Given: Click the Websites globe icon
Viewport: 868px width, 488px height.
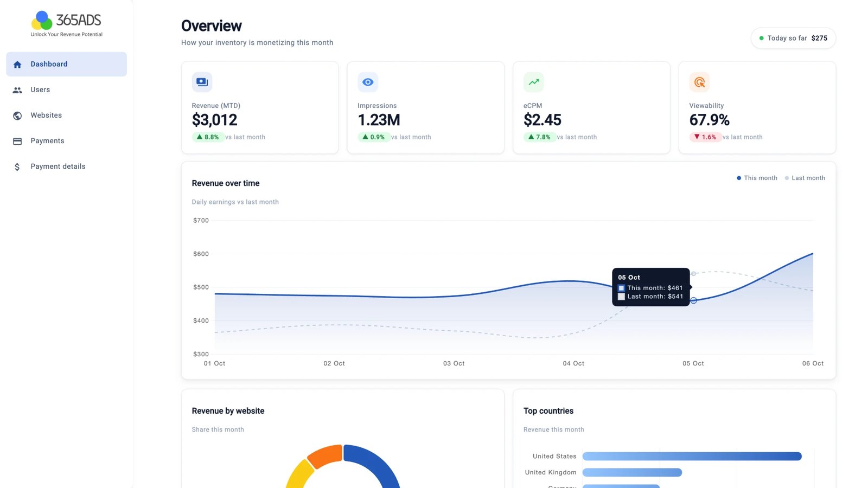Looking at the screenshot, I should click(x=17, y=115).
